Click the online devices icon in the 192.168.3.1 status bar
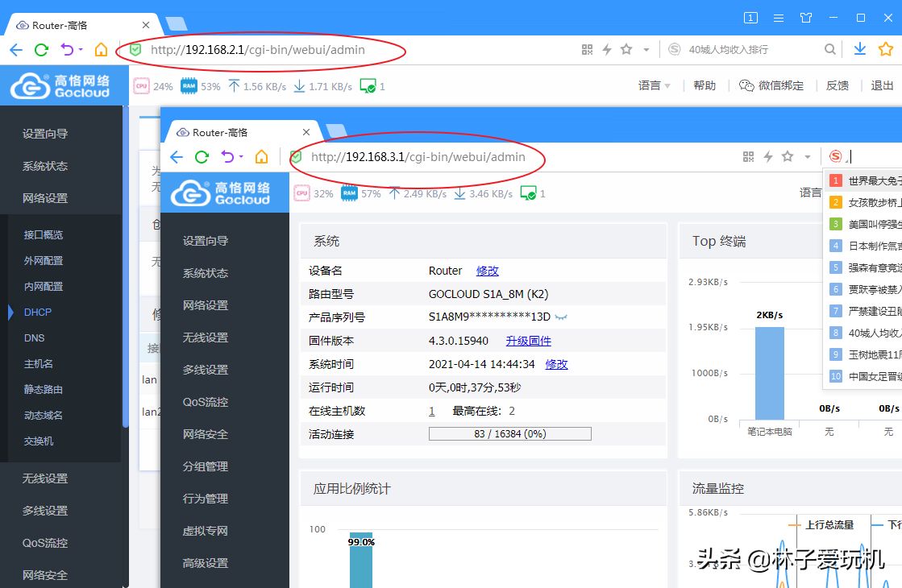 528,193
